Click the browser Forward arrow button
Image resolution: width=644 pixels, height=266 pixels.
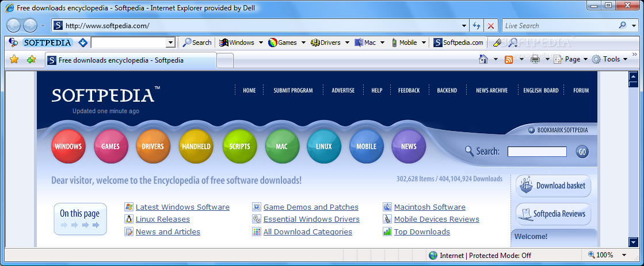pyautogui.click(x=30, y=26)
